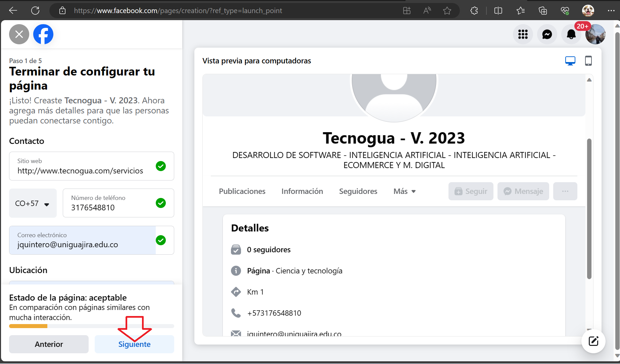Viewport: 620px width, 364px height.
Task: Open the Messenger chat icon
Action: (547, 34)
